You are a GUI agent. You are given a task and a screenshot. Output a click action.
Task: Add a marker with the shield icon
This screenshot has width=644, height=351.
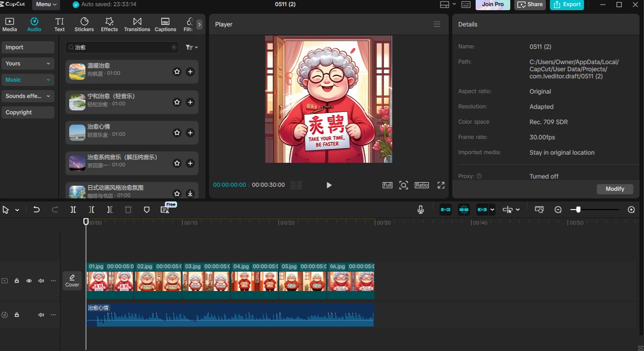click(x=147, y=210)
